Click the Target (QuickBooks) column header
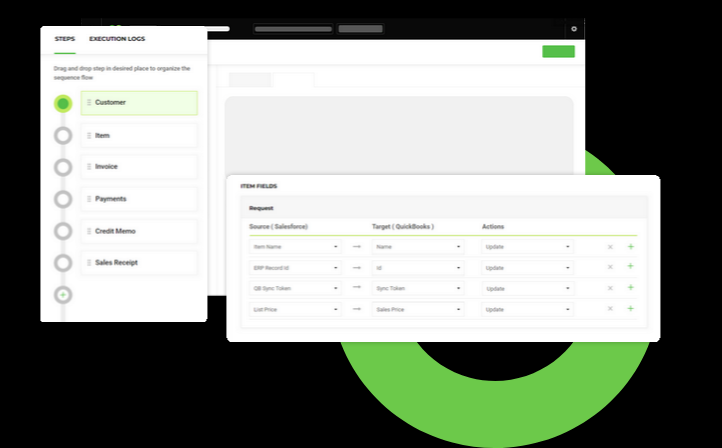 403,227
